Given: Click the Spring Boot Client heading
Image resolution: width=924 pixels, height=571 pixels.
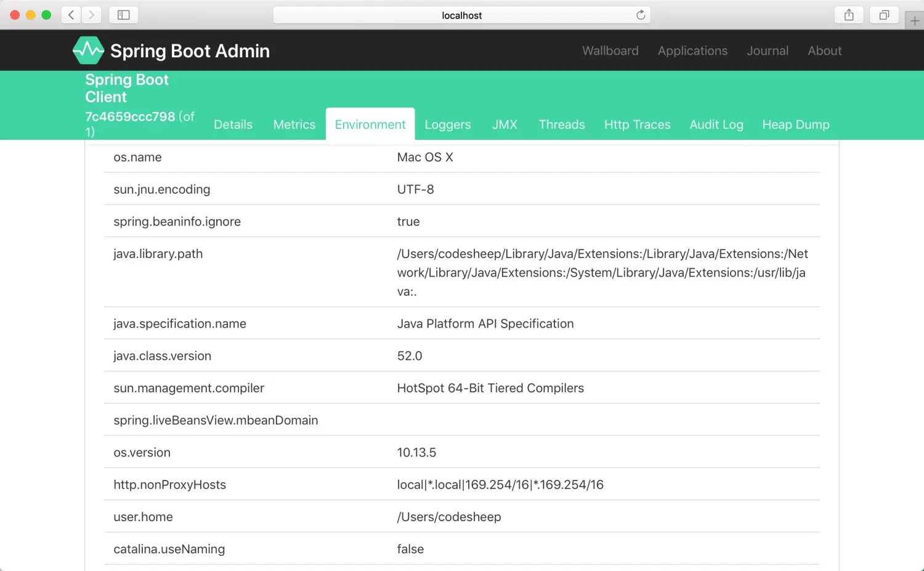Looking at the screenshot, I should [x=127, y=88].
